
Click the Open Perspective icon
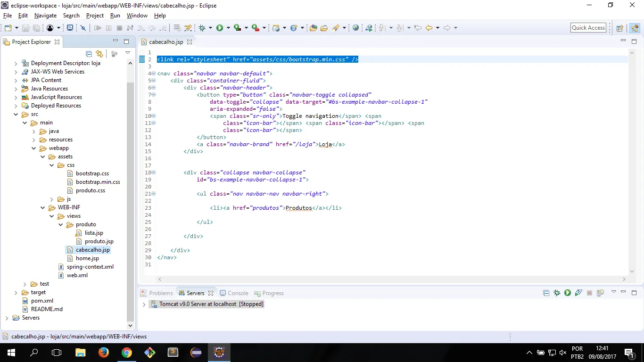620,28
